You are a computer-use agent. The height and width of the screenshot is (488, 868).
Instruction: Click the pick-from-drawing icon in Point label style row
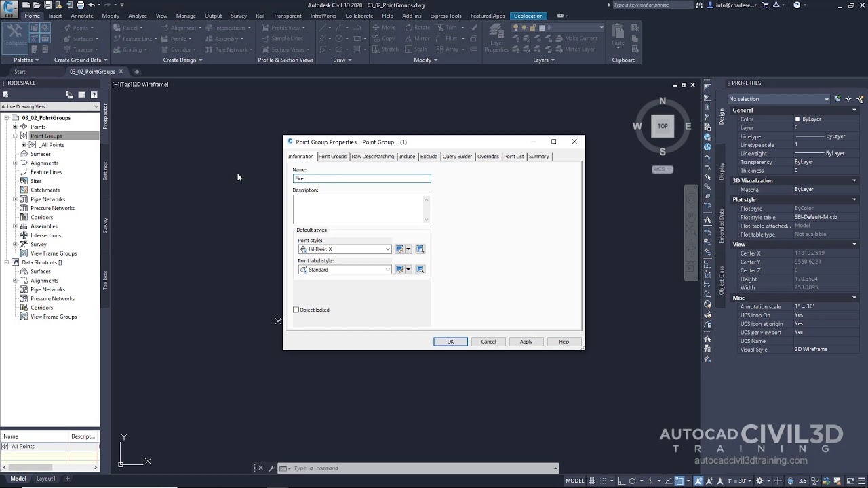(420, 270)
